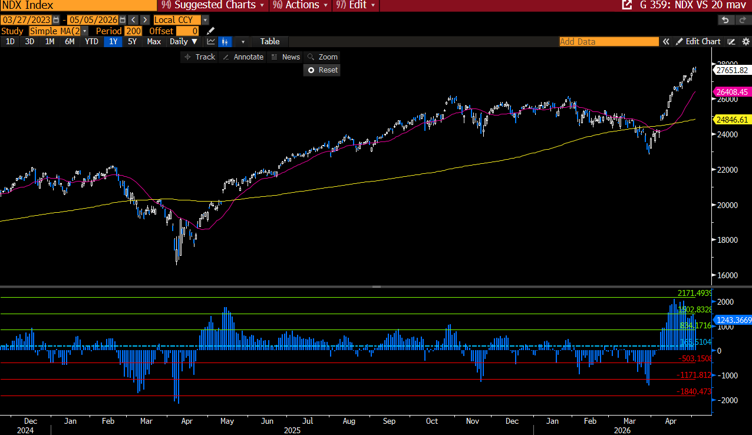Click the Offset value field

(188, 31)
